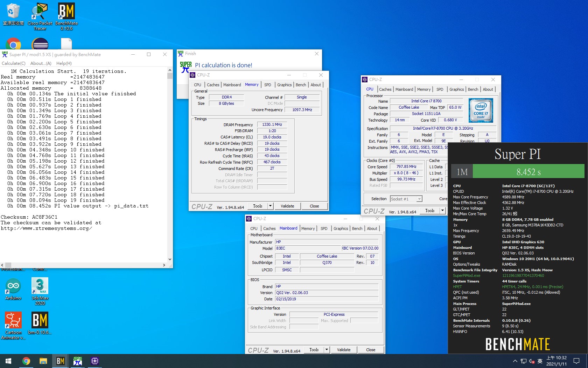Screen dimensions: 588x368
Task: Open Cartoon Animator desktop shortcut
Action: point(13,325)
